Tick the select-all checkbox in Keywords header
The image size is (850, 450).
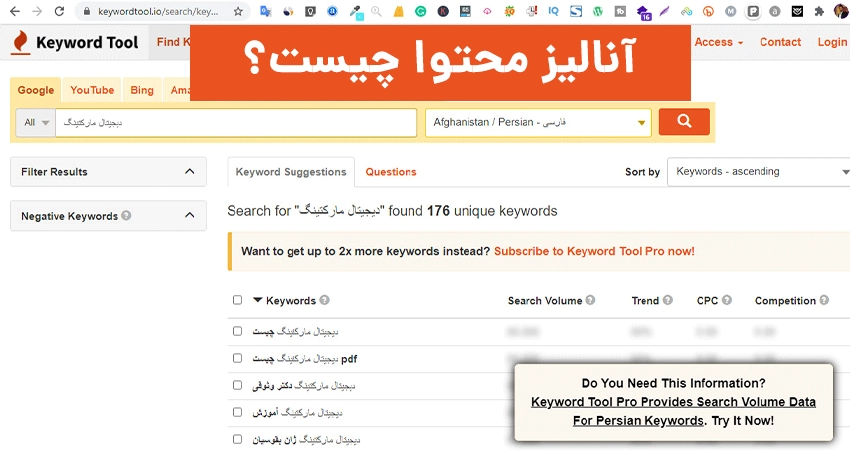tap(237, 300)
